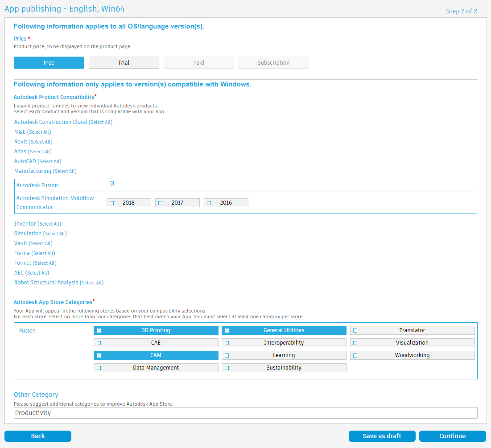Expand the AutoCAD product family
Image resolution: width=491 pixels, height=448 pixels.
[25, 161]
